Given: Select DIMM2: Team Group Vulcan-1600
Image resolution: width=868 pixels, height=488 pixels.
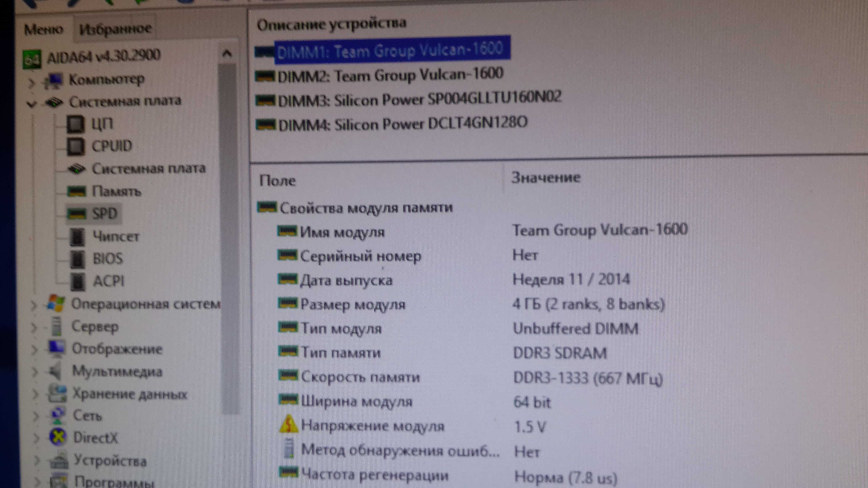Looking at the screenshot, I should pos(390,75).
